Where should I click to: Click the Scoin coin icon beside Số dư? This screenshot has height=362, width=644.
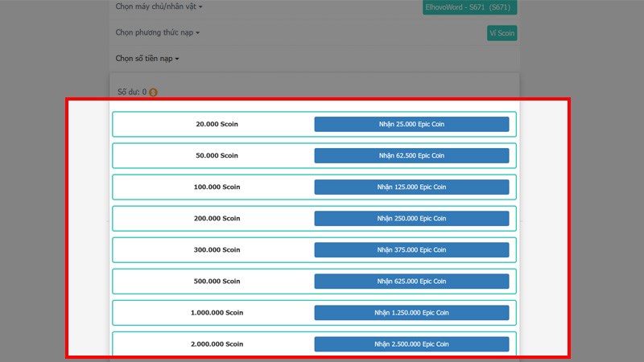click(153, 93)
